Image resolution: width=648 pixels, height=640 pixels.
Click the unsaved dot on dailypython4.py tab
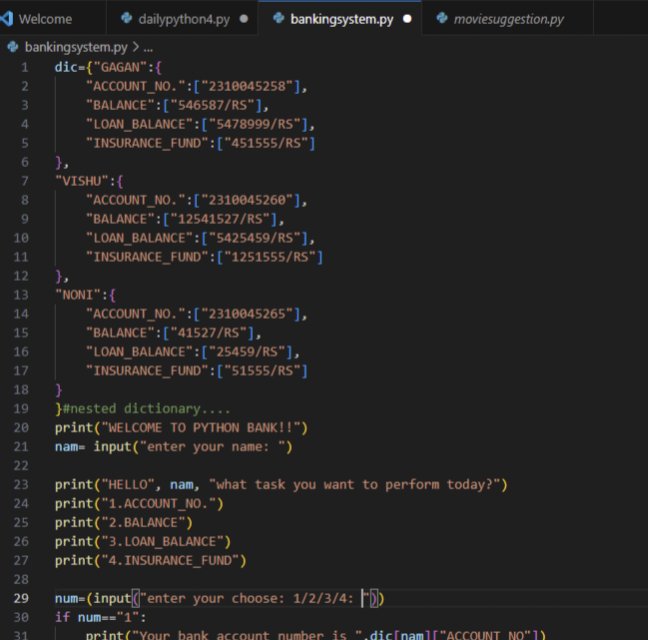(x=244, y=19)
